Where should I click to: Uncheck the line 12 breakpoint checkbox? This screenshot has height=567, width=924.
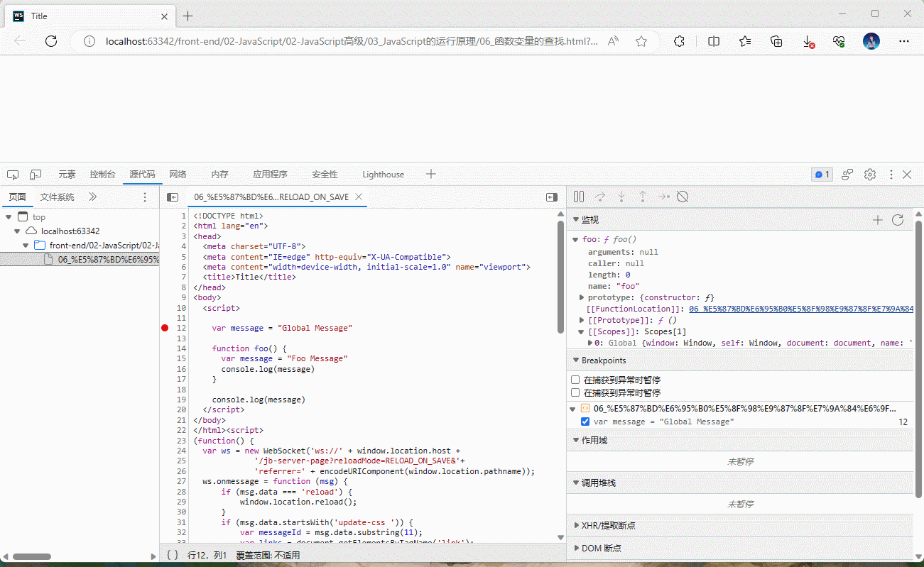pyautogui.click(x=585, y=422)
